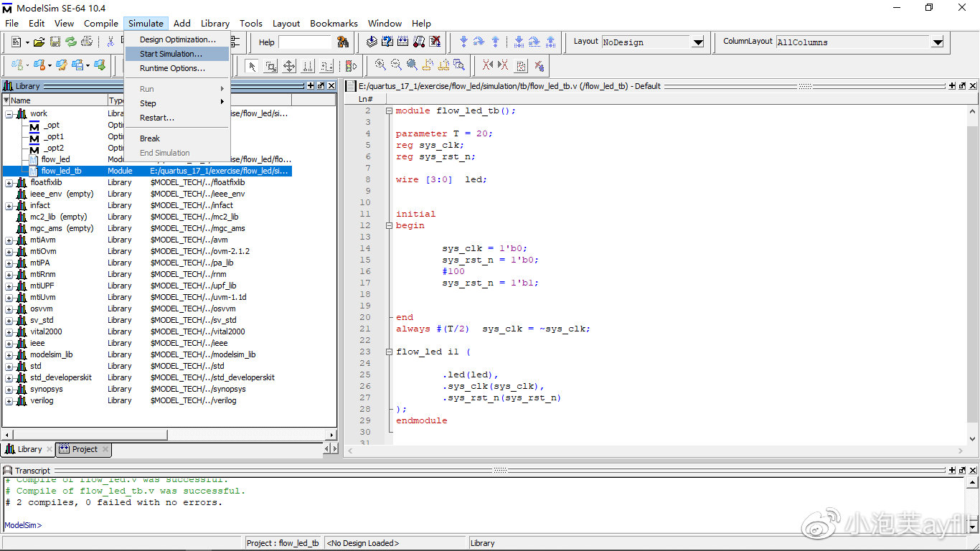
Task: Open the Step submenu
Action: point(176,103)
